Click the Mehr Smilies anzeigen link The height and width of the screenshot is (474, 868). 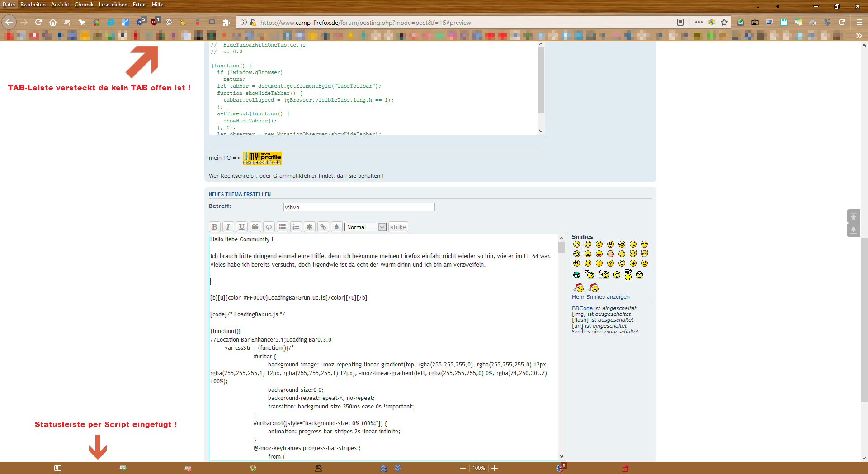(600, 297)
